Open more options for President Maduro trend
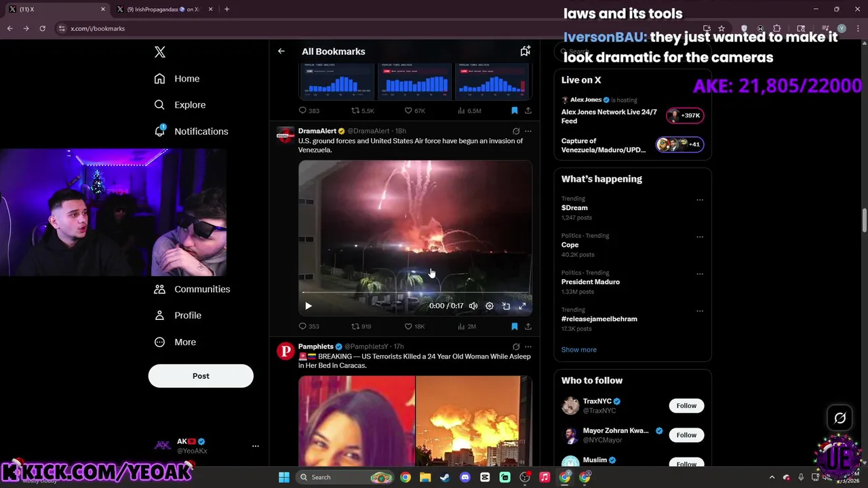 700,274
